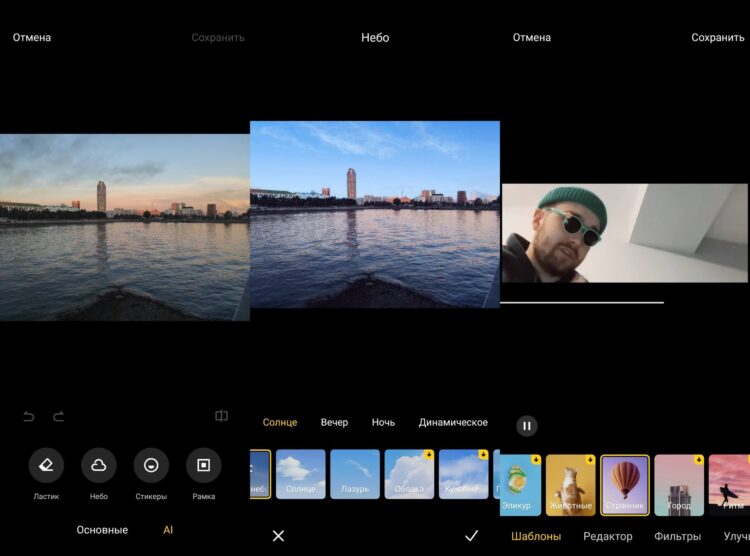This screenshot has height=556, width=750.
Task: Discard sky change with the X icon
Action: pos(278,536)
